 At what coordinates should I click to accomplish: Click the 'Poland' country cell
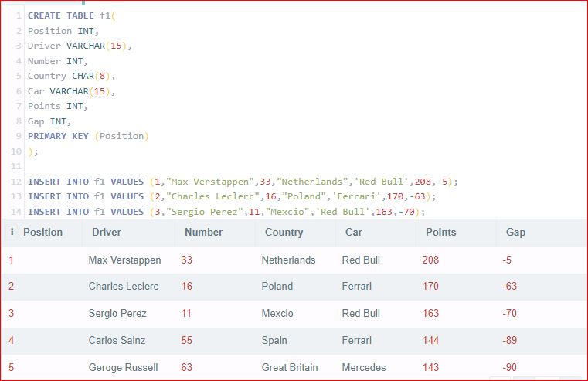pos(277,286)
